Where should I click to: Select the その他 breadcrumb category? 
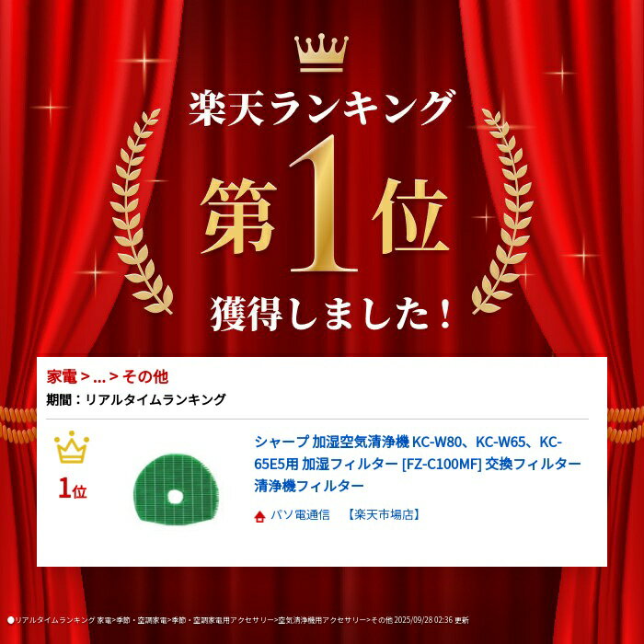pos(145,376)
